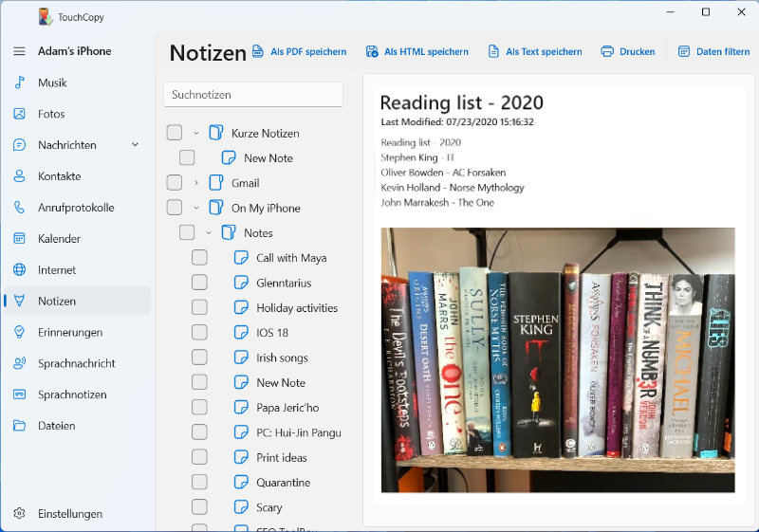Screen dimensions: 759x532
Task: Click the PDF document icon in toolbar
Action: (x=258, y=51)
